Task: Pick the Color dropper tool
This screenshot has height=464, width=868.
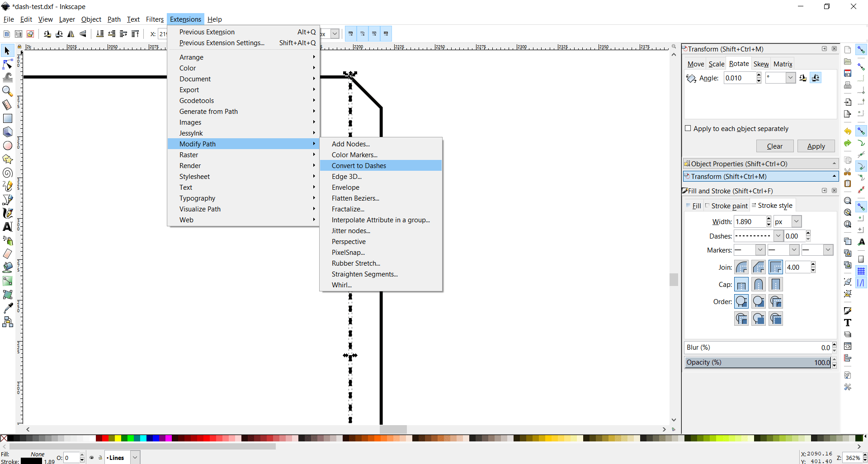Action: [8, 308]
